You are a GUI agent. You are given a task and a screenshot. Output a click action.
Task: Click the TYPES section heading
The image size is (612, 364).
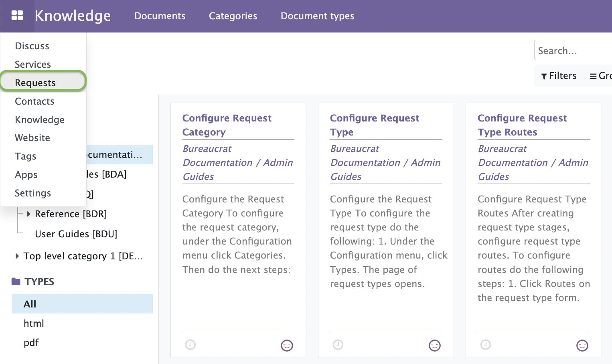click(39, 282)
